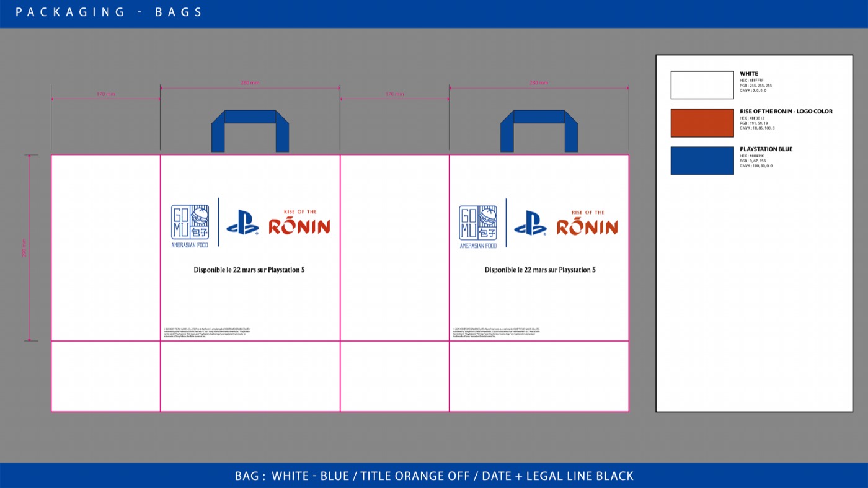
Task: Click the bottom bag description caption
Action: pos(434,476)
